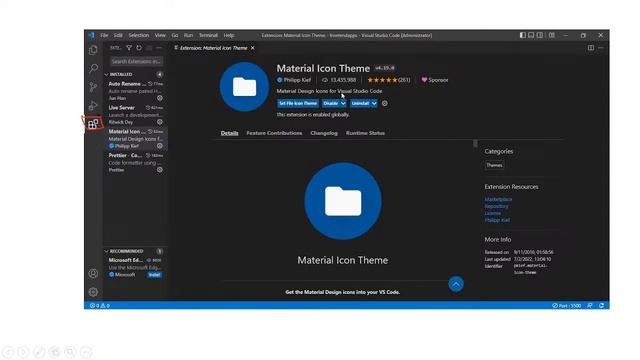Open the Disable dropdown arrow
The width and height of the screenshot is (640, 360).
pos(343,104)
